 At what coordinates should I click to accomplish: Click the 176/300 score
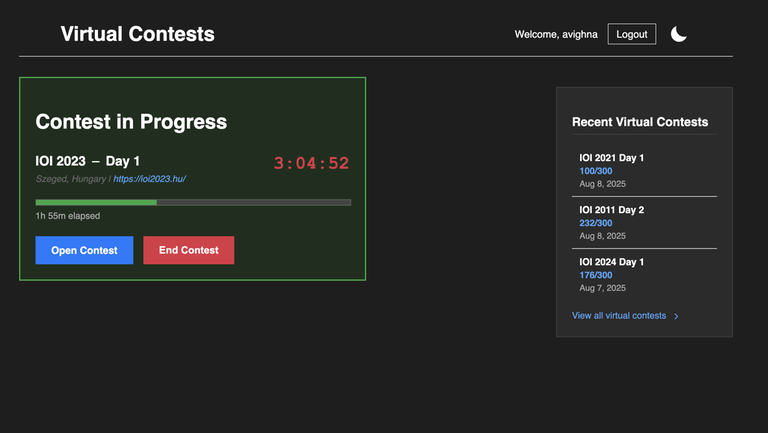click(596, 275)
